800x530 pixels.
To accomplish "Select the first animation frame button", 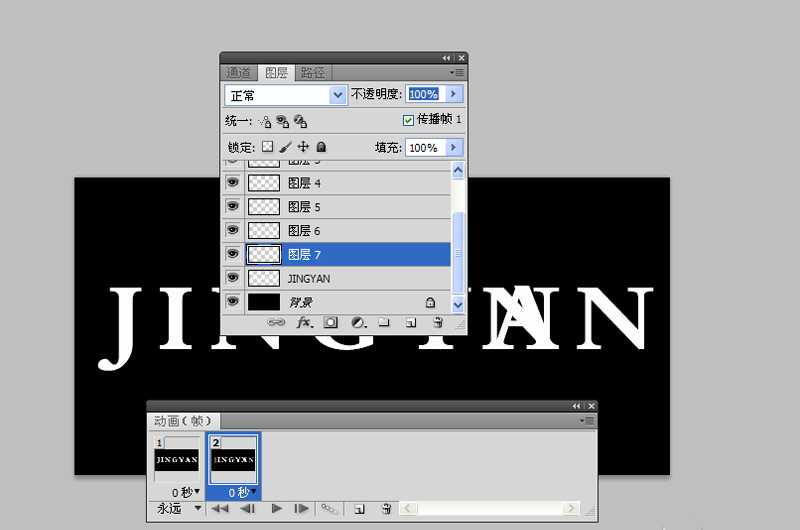I will 220,509.
